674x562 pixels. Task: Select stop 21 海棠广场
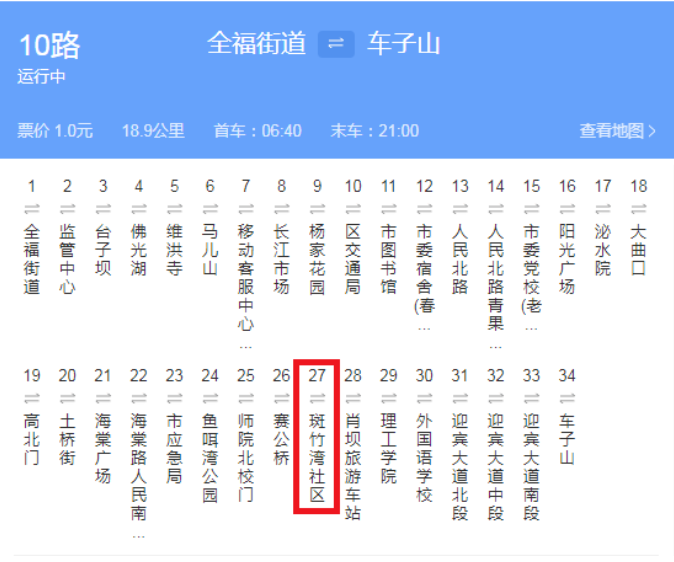coord(103,448)
